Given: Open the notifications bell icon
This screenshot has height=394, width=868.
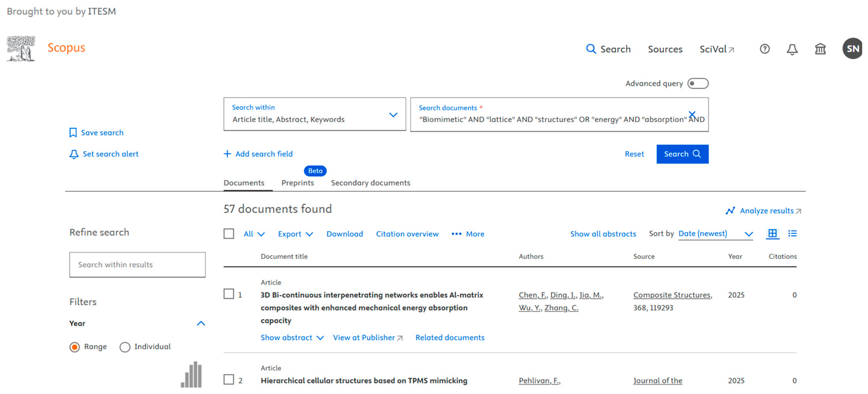Looking at the screenshot, I should click(x=792, y=49).
